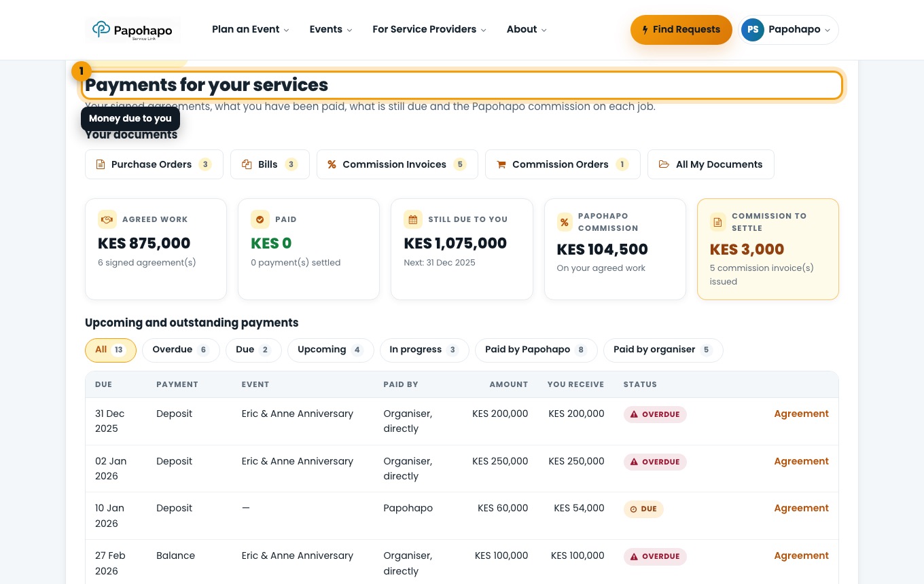Viewport: 924px width, 584px height.
Task: Open the Events dropdown menu
Action: pos(331,29)
